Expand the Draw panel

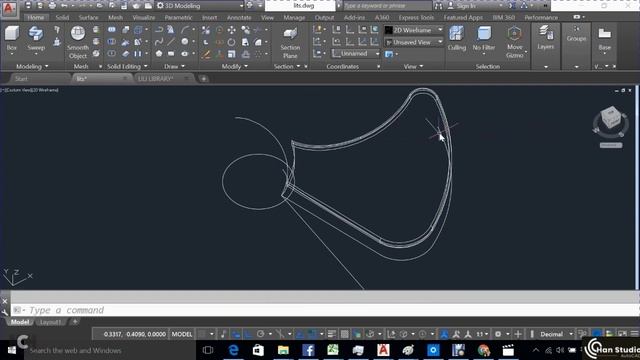click(x=174, y=66)
